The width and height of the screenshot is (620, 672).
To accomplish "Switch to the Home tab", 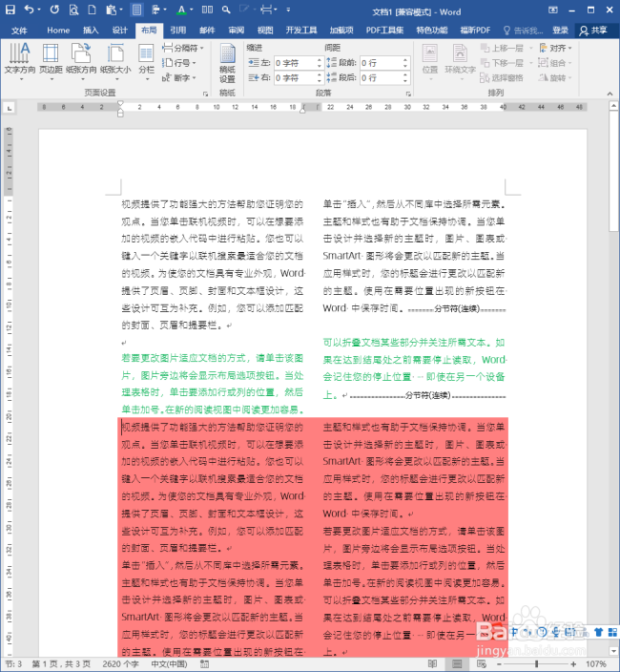I will (58, 31).
